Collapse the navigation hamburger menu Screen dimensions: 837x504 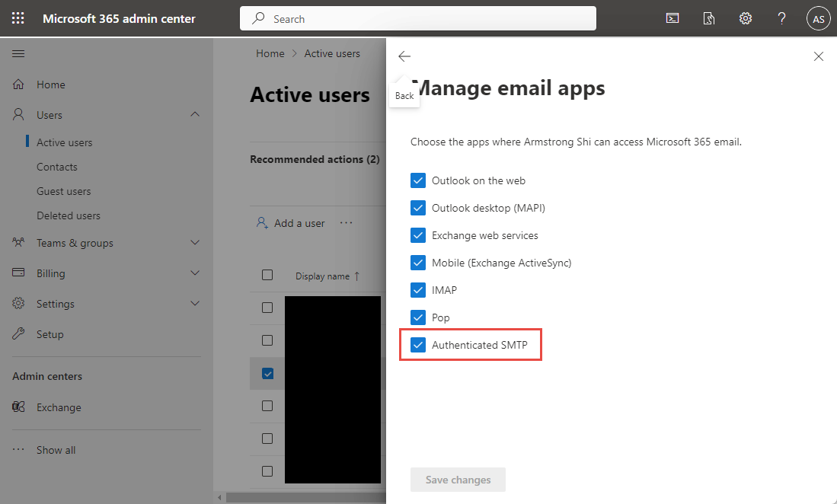18,53
